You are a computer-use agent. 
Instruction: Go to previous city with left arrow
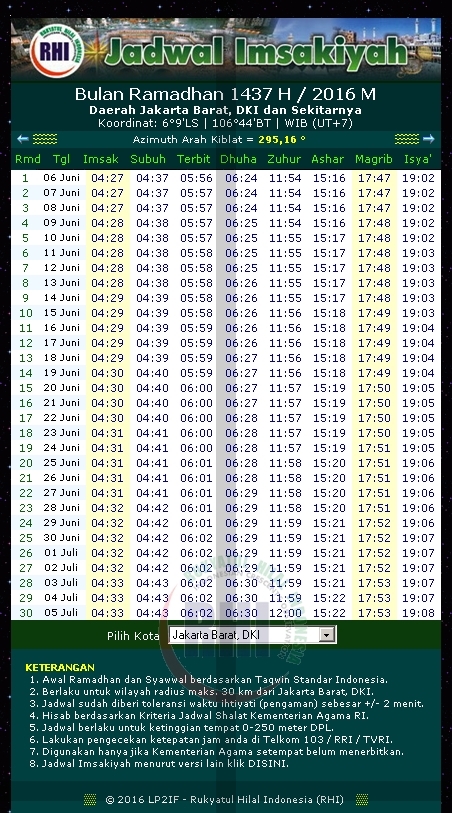[23, 139]
